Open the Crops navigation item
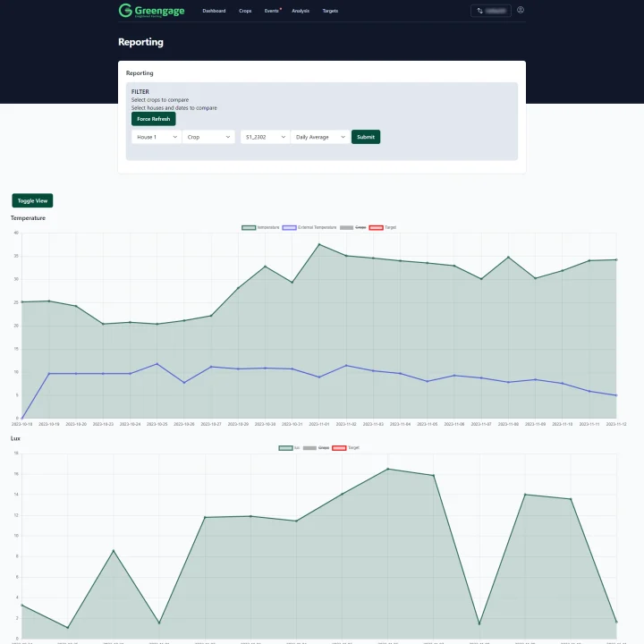This screenshot has width=644, height=644. (245, 11)
